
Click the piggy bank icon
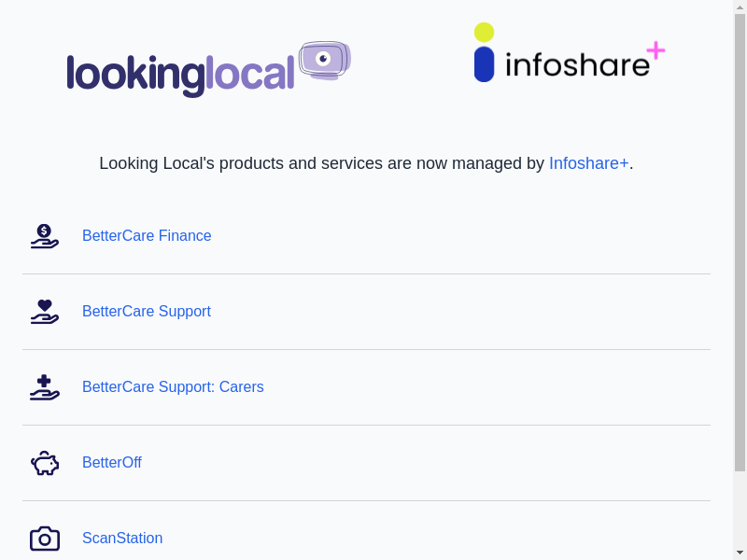tap(44, 463)
